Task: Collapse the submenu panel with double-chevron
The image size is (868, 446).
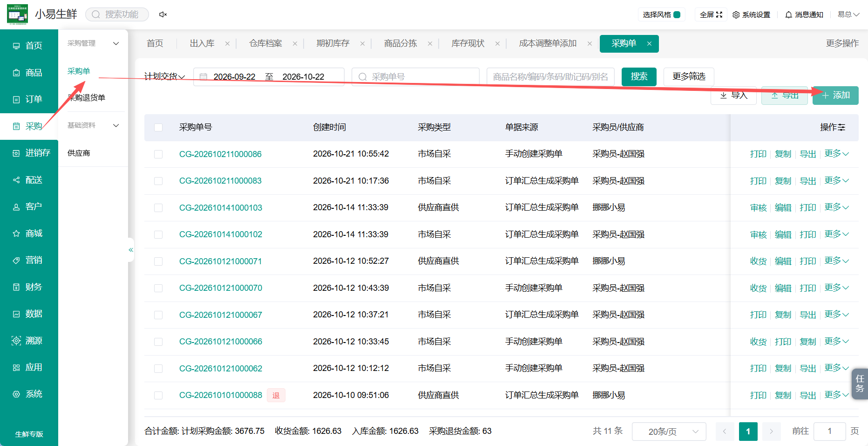Action: click(x=131, y=250)
